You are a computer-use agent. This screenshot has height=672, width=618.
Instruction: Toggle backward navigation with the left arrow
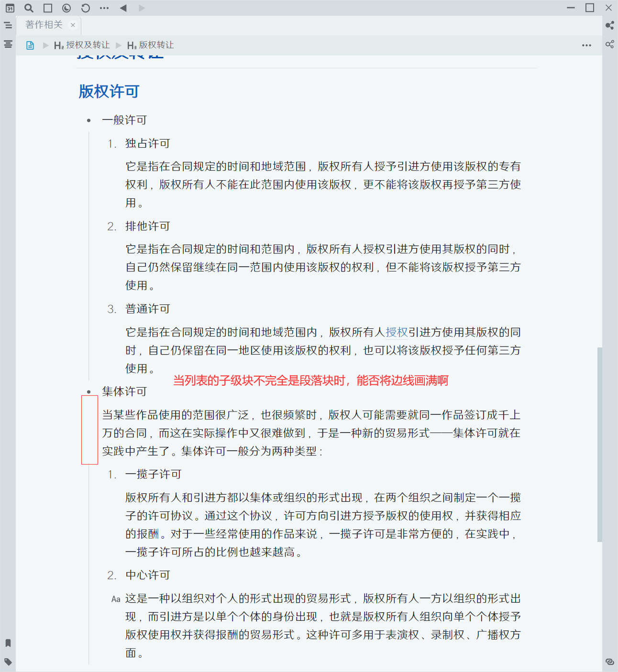tap(123, 8)
